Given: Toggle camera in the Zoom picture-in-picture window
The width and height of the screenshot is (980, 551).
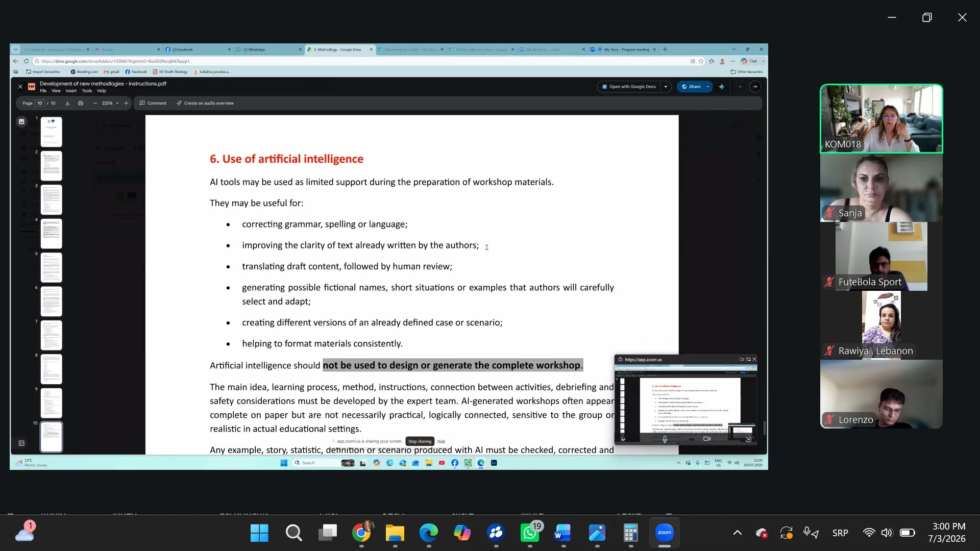Looking at the screenshot, I should pos(707,439).
